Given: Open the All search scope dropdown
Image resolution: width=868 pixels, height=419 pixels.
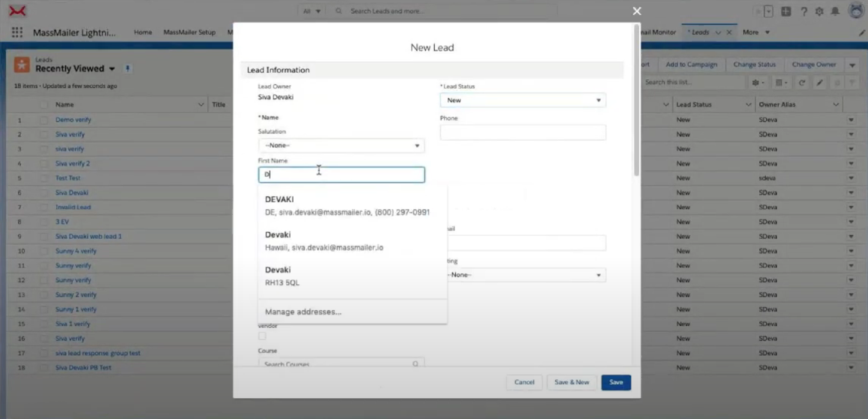Looking at the screenshot, I should coord(312,11).
